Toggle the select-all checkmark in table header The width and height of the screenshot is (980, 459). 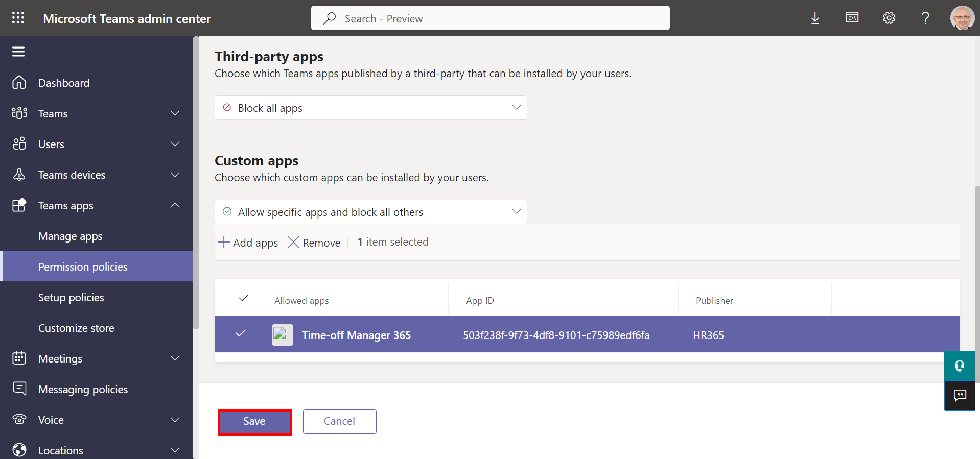click(x=244, y=298)
